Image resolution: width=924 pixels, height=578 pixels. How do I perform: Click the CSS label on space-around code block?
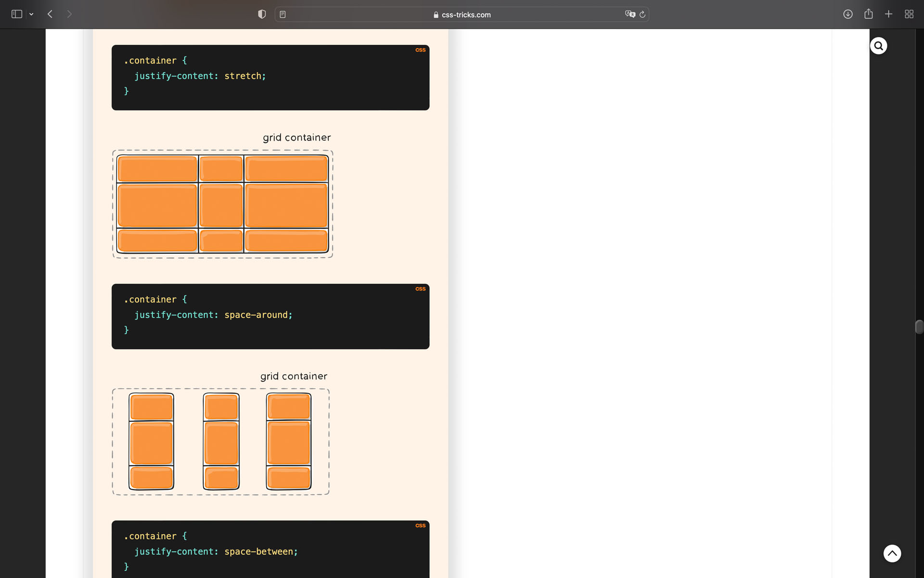point(421,289)
